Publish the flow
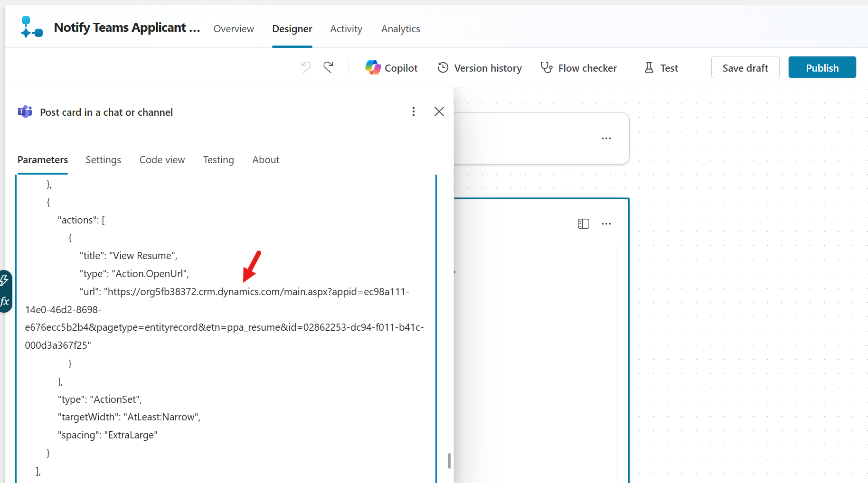Image resolution: width=868 pixels, height=483 pixels. 822,67
